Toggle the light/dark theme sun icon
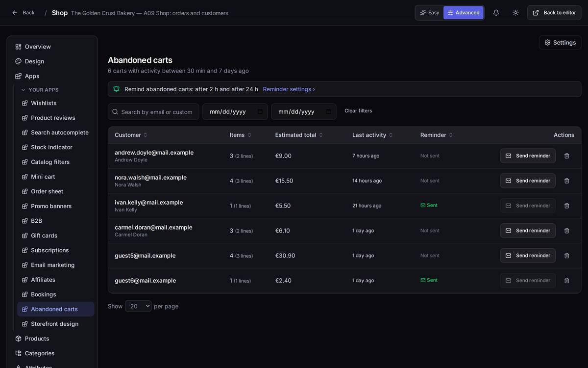Screen dimensions: 588x368 click(x=515, y=13)
